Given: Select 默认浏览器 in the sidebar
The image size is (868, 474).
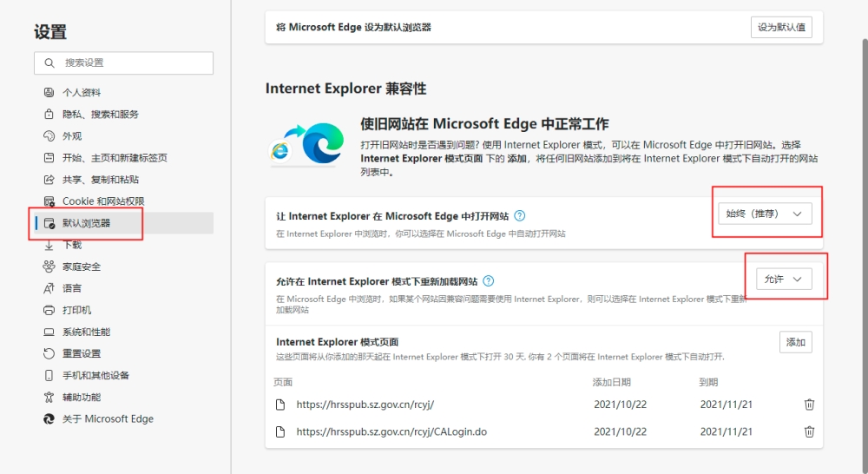Looking at the screenshot, I should 123,223.
